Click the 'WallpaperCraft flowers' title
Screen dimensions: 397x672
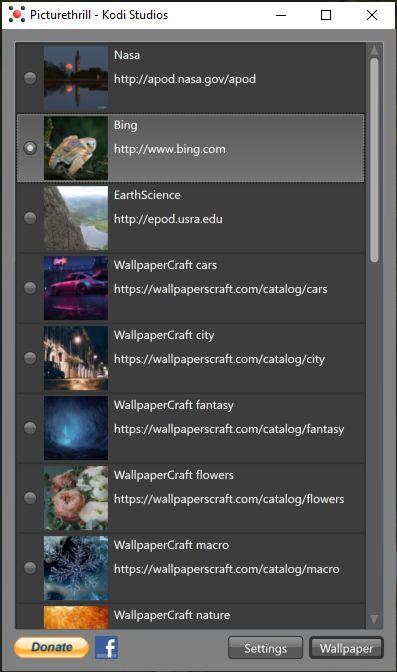[174, 475]
